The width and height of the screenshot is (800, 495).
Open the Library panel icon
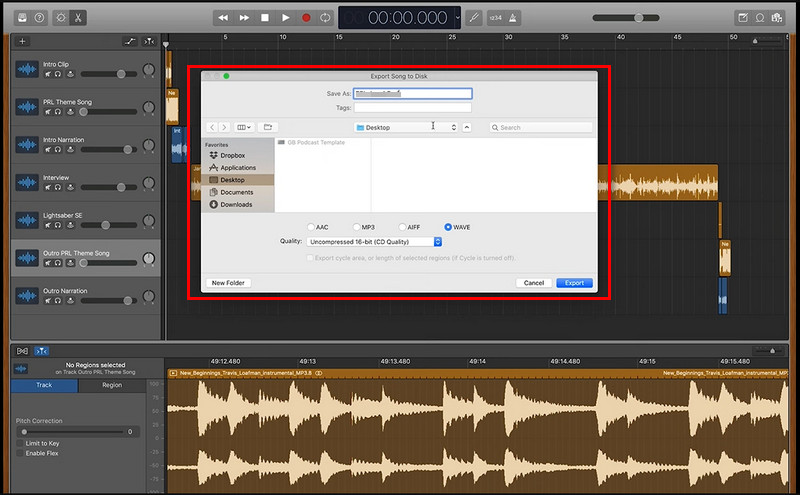click(x=22, y=18)
